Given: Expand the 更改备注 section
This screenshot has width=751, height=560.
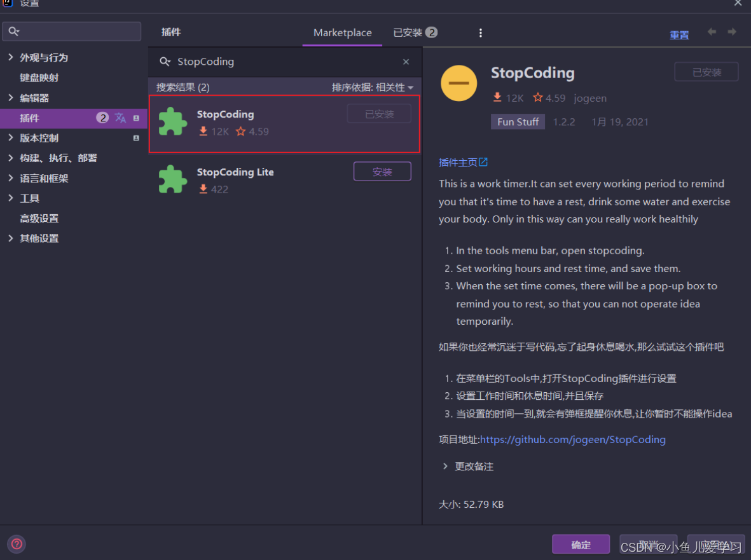Looking at the screenshot, I should 445,466.
